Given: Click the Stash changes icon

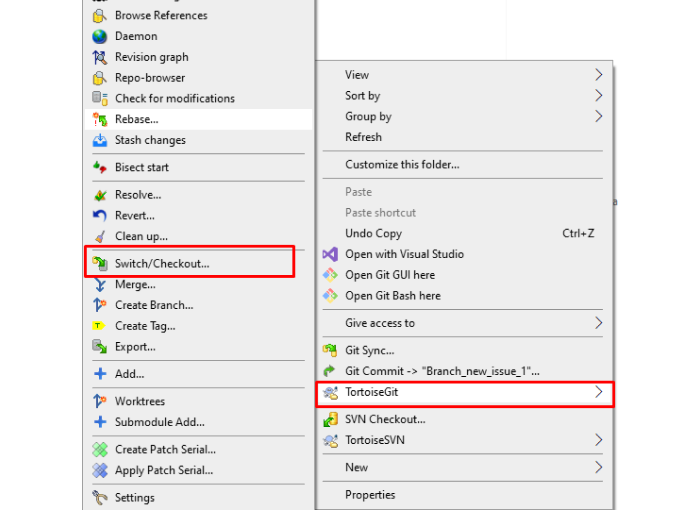Looking at the screenshot, I should [100, 140].
